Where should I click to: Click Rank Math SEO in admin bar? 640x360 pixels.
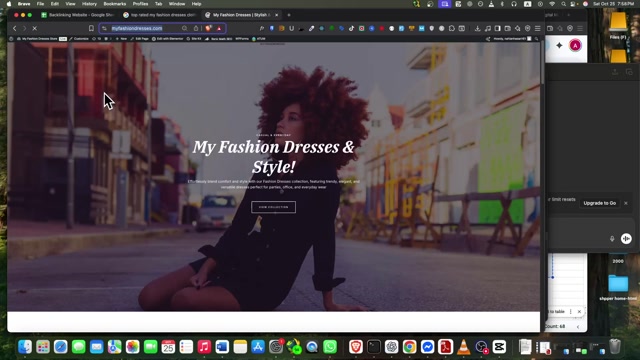coord(219,39)
